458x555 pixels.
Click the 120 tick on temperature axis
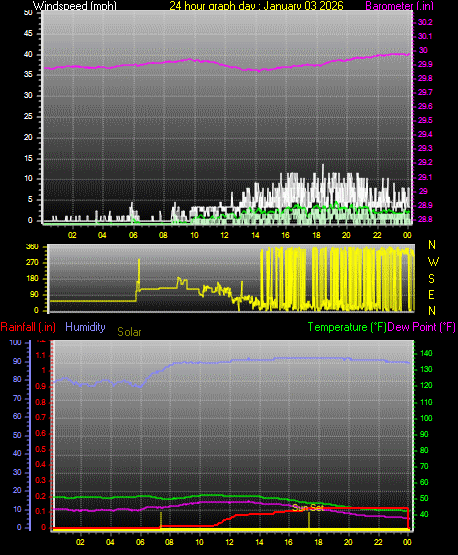point(426,385)
